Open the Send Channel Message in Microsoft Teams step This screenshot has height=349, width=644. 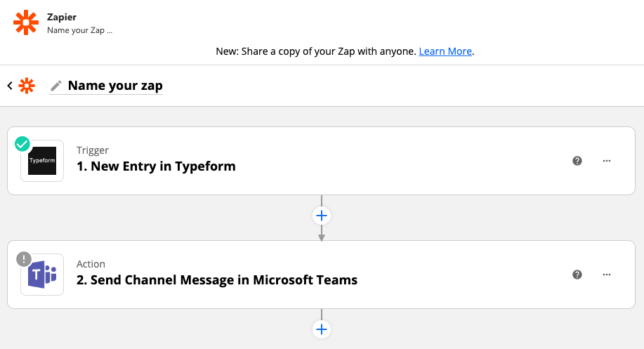click(x=321, y=275)
